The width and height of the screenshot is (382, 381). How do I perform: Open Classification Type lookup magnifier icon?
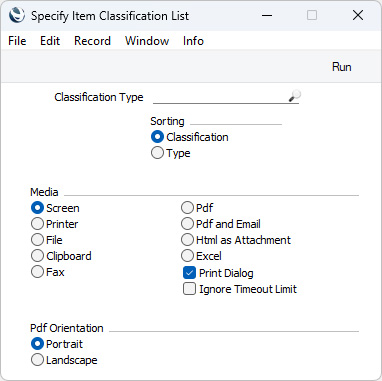[x=295, y=96]
